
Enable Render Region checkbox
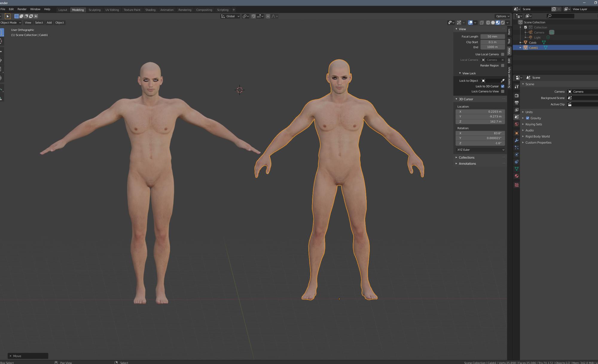pos(503,66)
